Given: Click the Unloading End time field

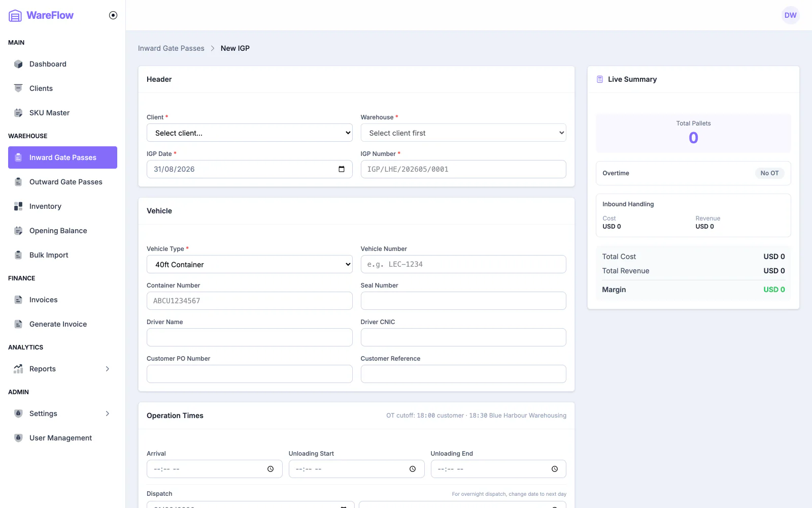Looking at the screenshot, I should tap(498, 469).
